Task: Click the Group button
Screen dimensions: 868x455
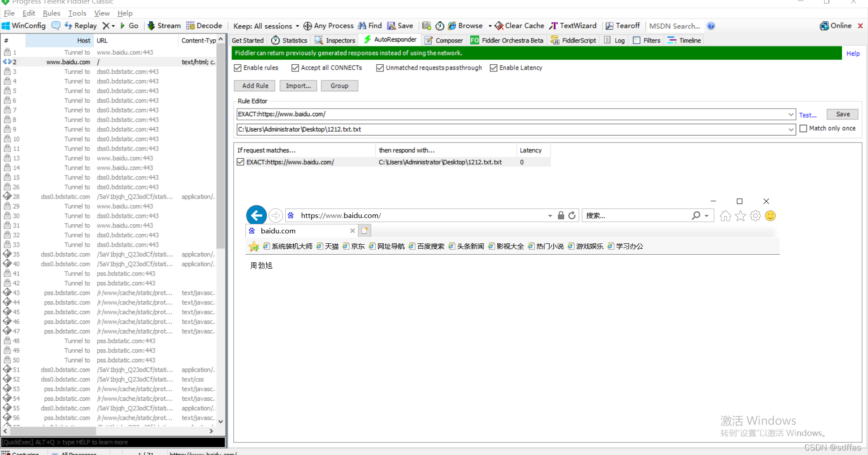Action: click(x=340, y=85)
